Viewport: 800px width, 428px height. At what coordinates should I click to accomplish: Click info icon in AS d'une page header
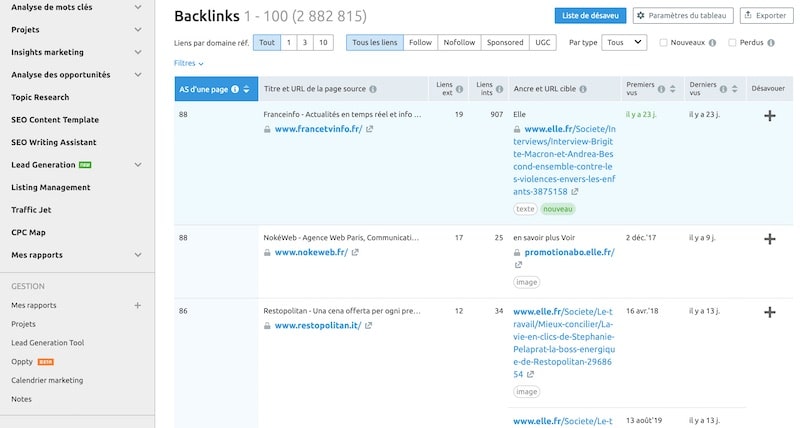tap(235, 89)
